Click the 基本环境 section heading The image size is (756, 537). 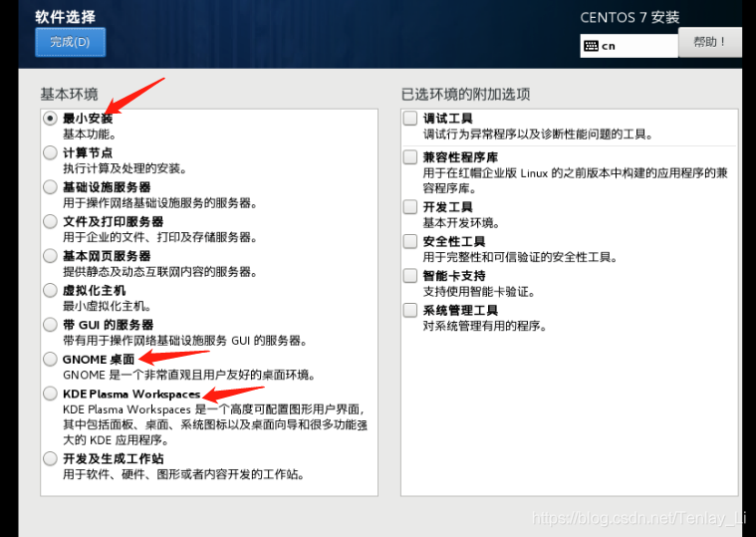pos(69,94)
